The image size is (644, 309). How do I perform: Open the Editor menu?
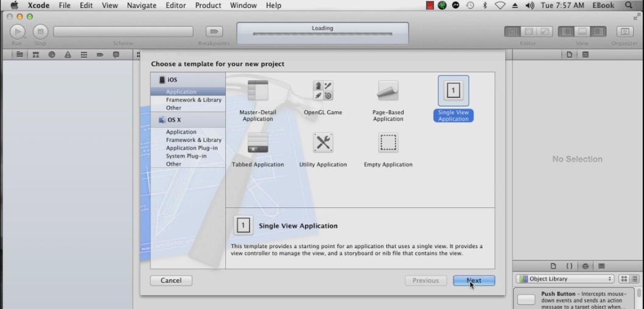pyautogui.click(x=177, y=5)
